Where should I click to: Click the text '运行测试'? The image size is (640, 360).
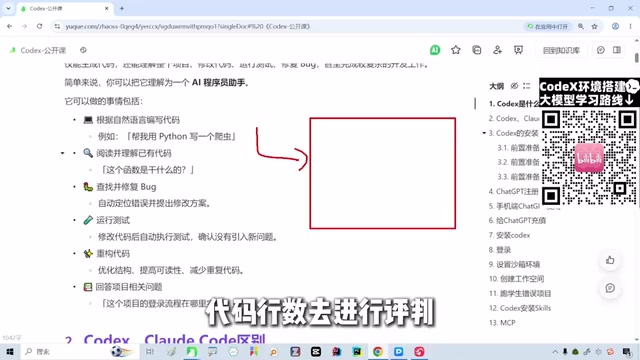click(113, 220)
